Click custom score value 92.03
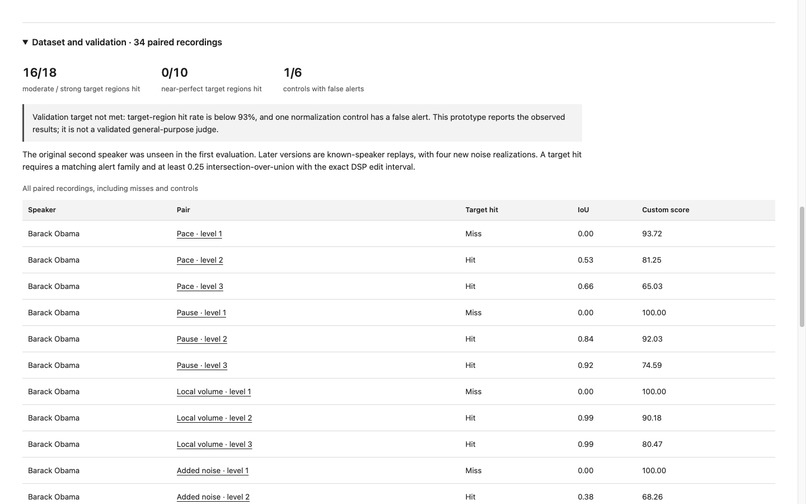The image size is (806, 504). tap(652, 339)
